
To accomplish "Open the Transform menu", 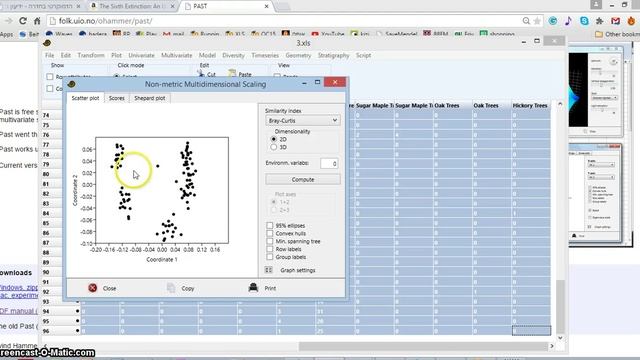I will tap(91, 55).
